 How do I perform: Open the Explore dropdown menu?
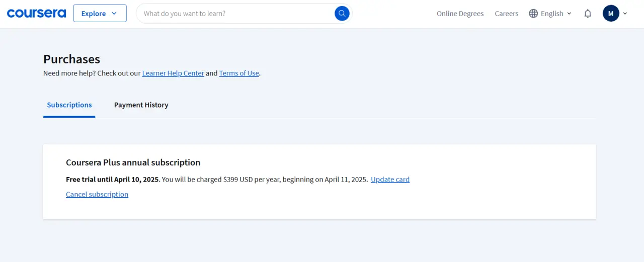100,14
